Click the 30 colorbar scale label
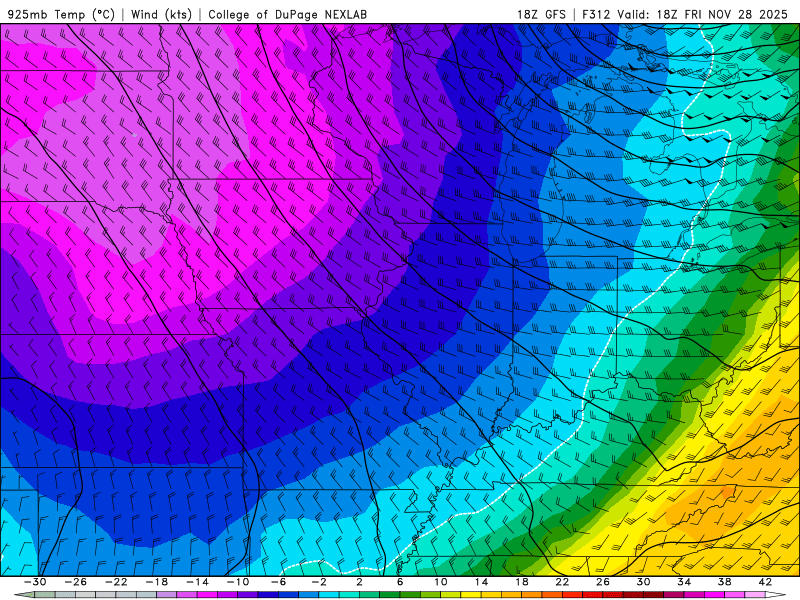 (643, 582)
